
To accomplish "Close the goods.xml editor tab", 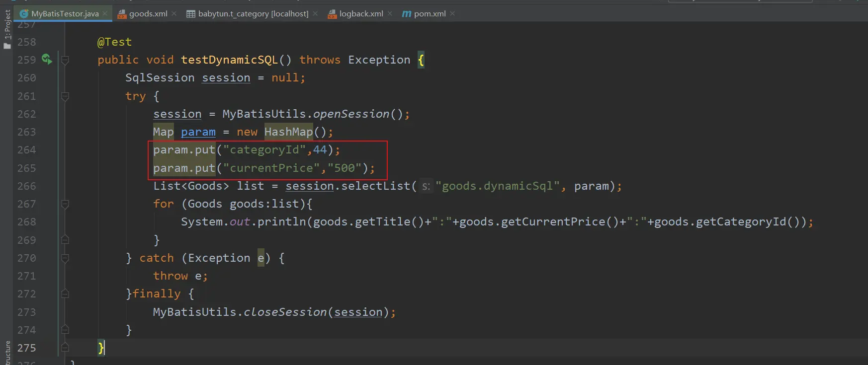I will point(174,13).
